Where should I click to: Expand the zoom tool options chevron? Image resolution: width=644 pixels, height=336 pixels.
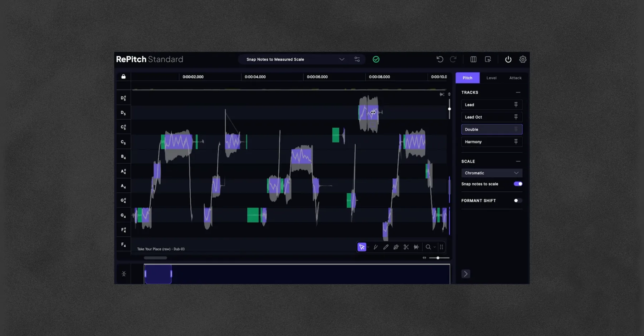[435, 247]
